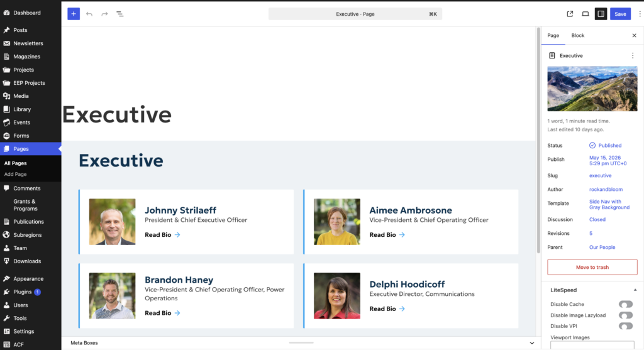644x350 pixels.
Task: Select Add Page submenu item
Action: coord(15,175)
